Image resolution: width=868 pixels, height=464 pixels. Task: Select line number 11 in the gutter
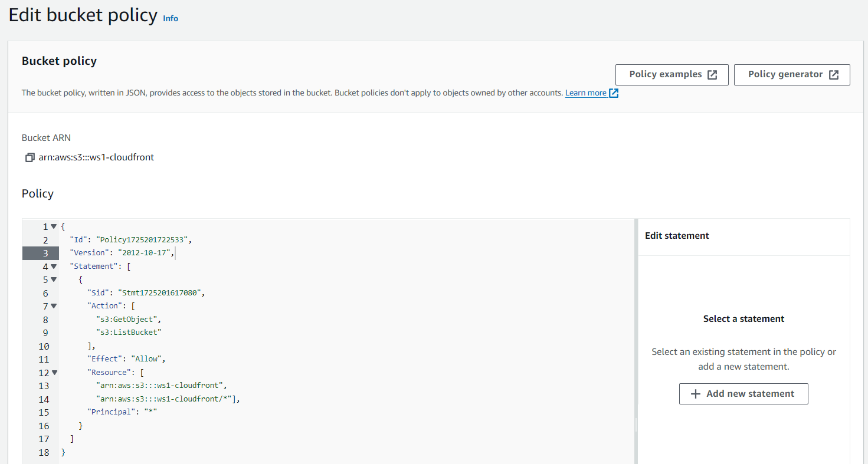[x=44, y=359]
